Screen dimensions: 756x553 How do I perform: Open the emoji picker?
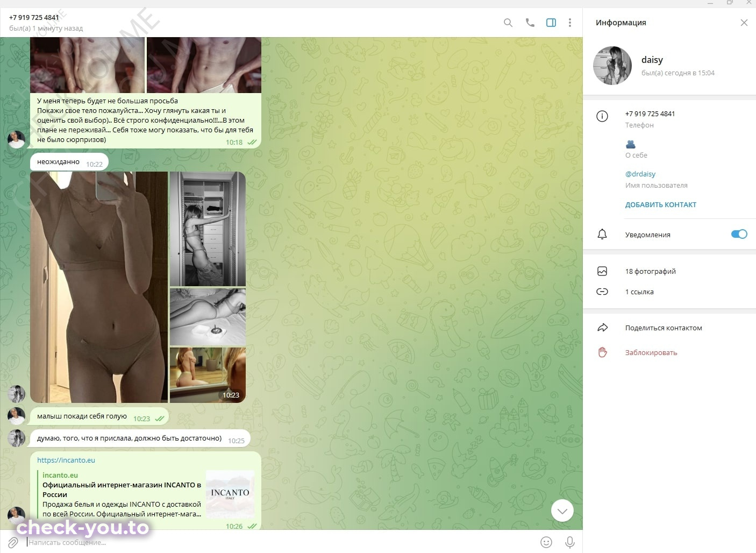click(546, 542)
